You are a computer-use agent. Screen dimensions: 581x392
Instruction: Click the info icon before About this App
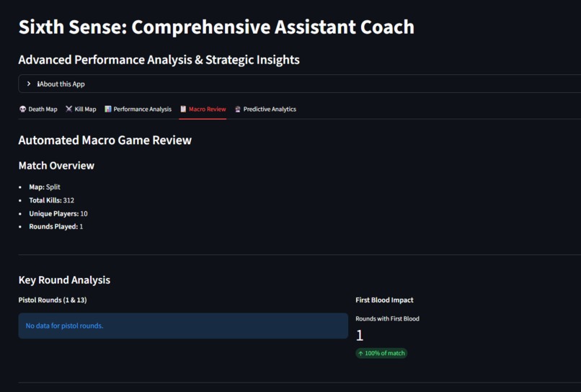[38, 84]
